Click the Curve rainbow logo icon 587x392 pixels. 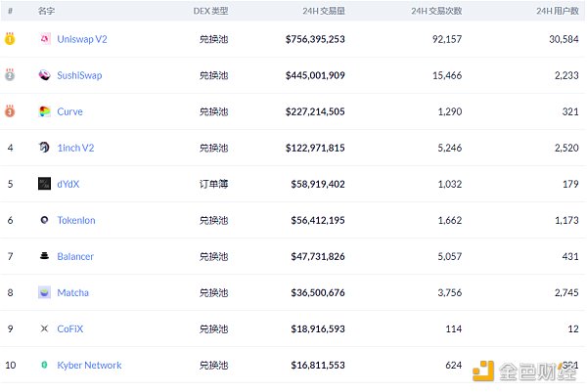coord(45,111)
